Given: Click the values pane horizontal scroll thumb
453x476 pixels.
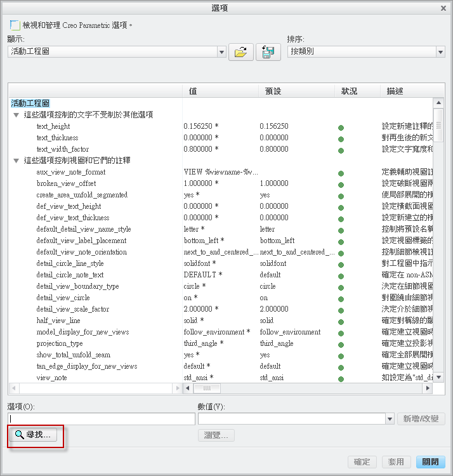Looking at the screenshot, I should [207, 388].
